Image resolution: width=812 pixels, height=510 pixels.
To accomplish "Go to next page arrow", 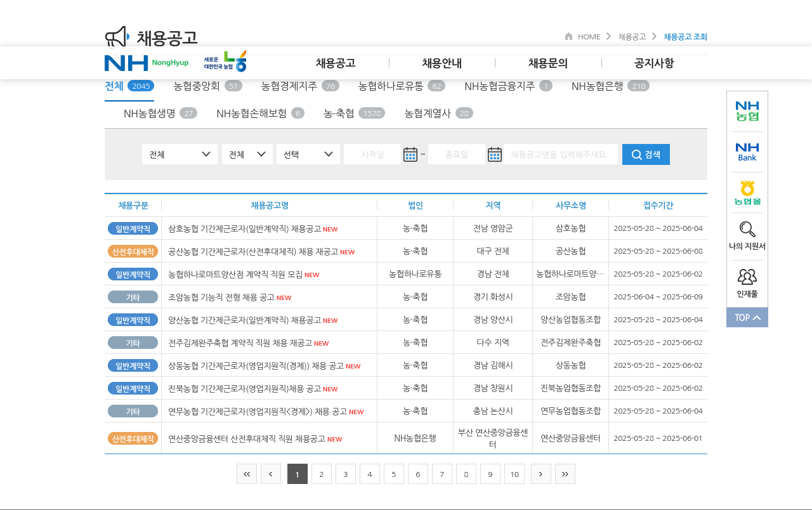I will tap(541, 474).
